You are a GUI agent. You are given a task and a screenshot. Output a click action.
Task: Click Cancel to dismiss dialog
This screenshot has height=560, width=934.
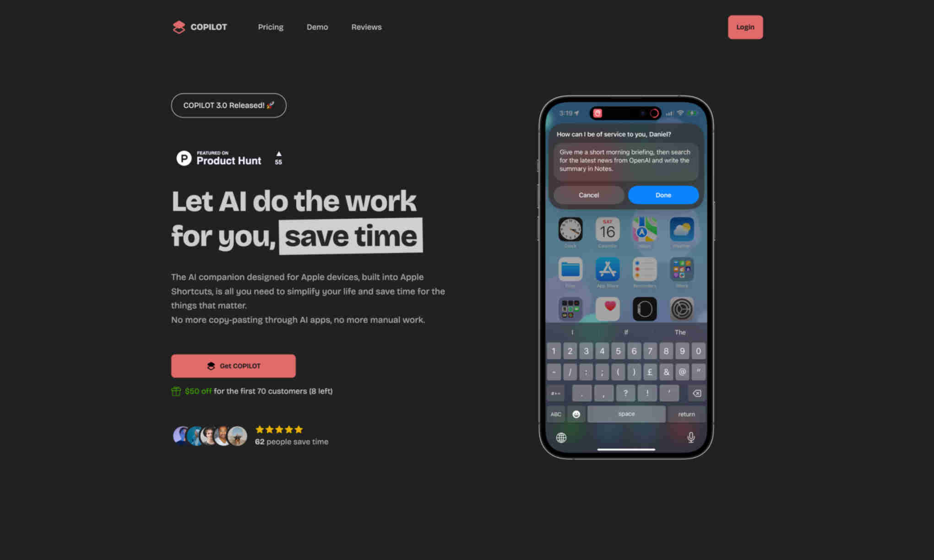[588, 194]
